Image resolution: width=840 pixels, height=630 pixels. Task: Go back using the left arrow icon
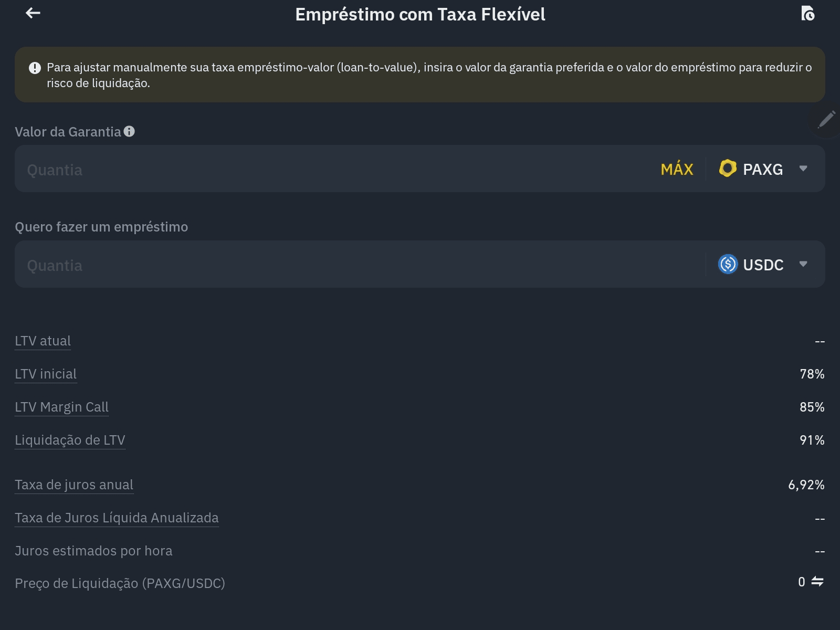pos(33,13)
